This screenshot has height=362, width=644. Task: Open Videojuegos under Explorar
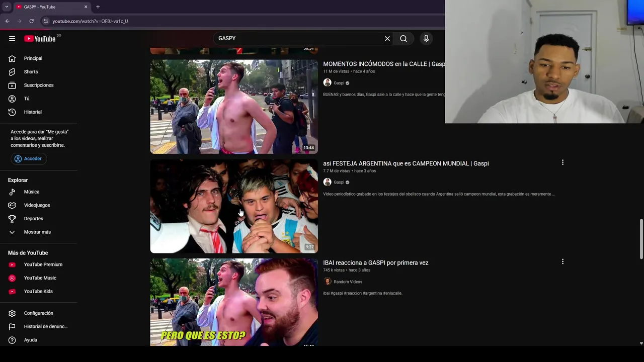[38, 205]
